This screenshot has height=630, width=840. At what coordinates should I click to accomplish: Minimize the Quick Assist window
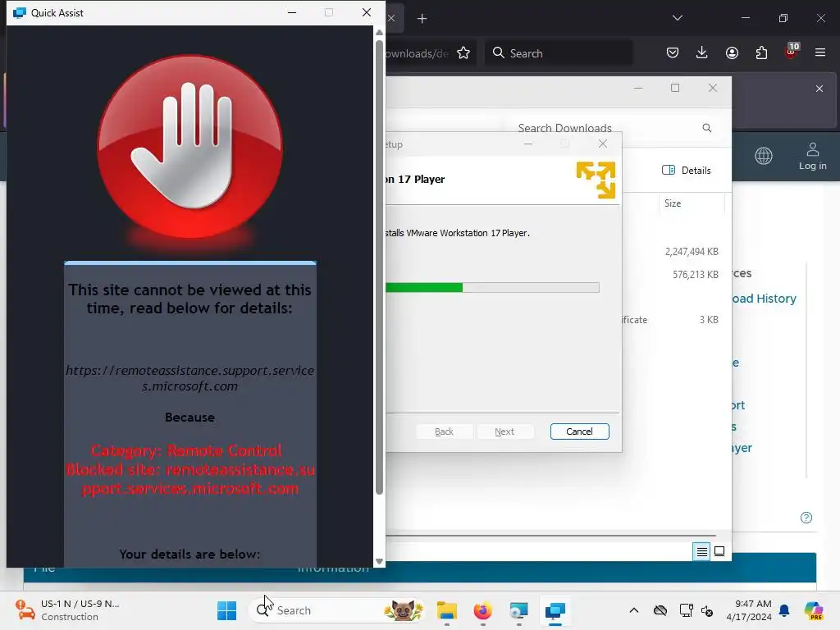click(292, 12)
